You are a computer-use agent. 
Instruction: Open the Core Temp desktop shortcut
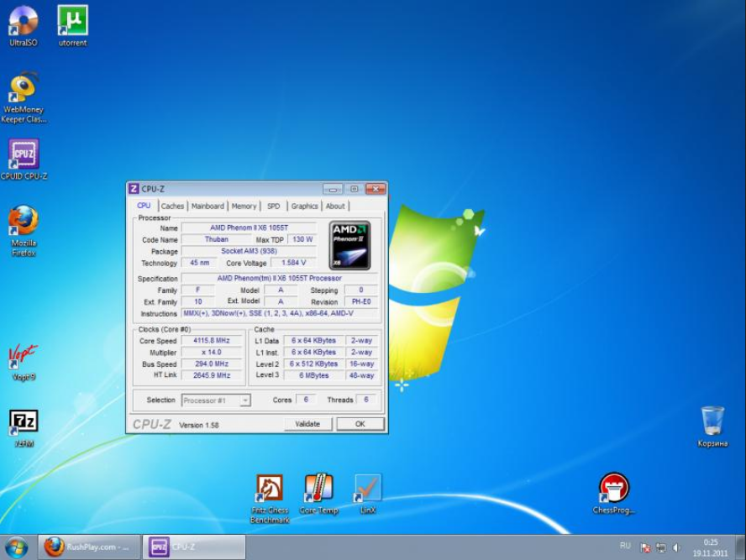318,494
